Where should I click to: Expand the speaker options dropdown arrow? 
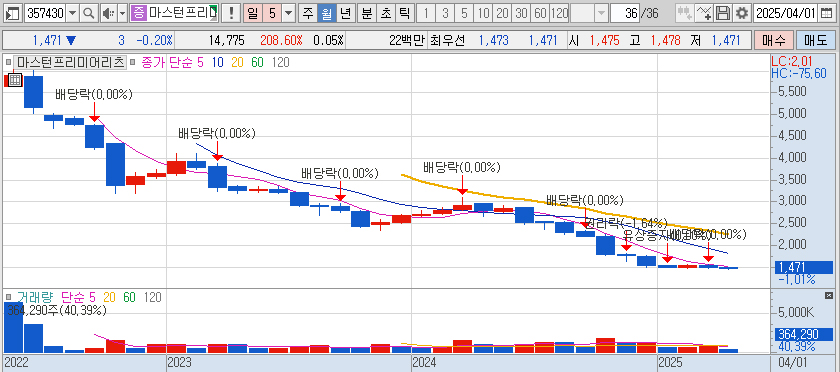pyautogui.click(x=122, y=13)
